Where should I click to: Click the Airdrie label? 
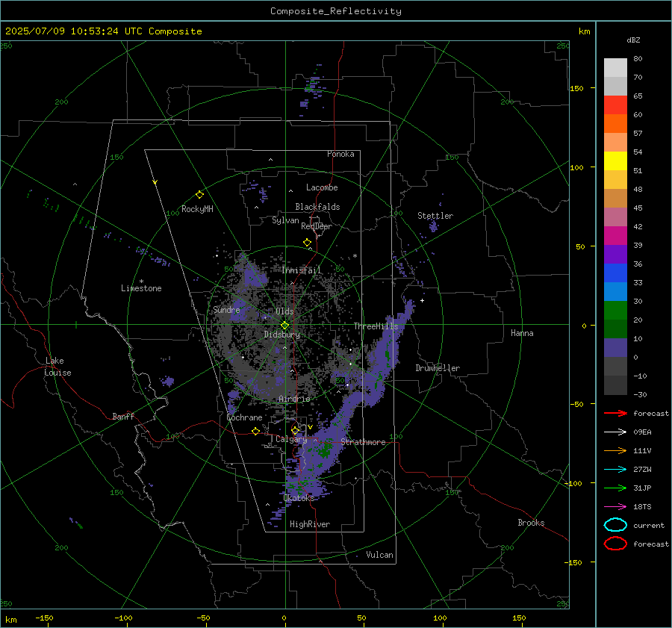[294, 399]
